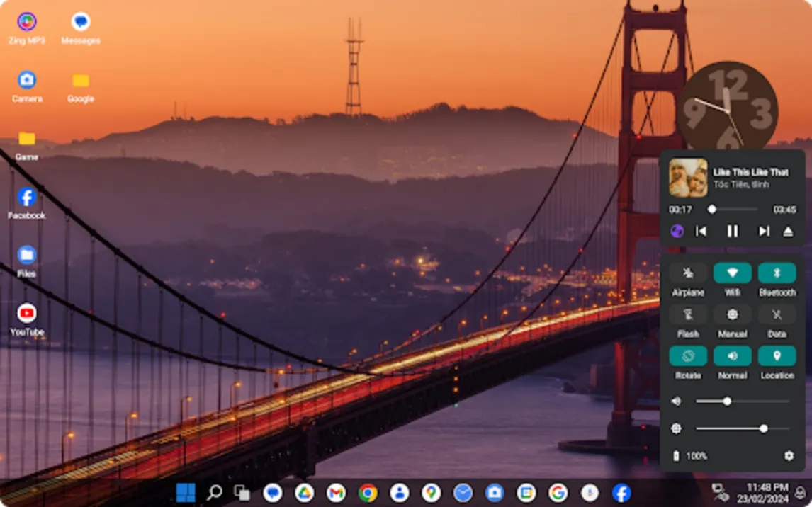
Task: Click the volume slider in quick panel
Action: tap(742, 401)
